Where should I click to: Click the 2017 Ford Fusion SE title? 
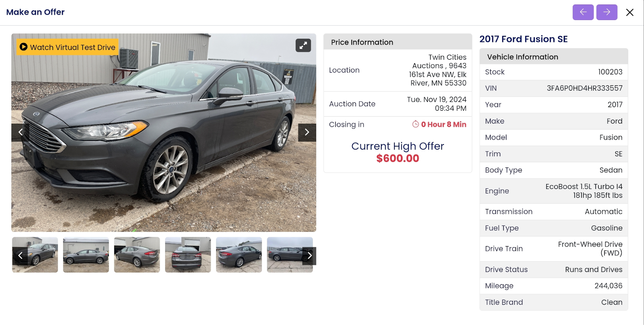click(x=523, y=39)
